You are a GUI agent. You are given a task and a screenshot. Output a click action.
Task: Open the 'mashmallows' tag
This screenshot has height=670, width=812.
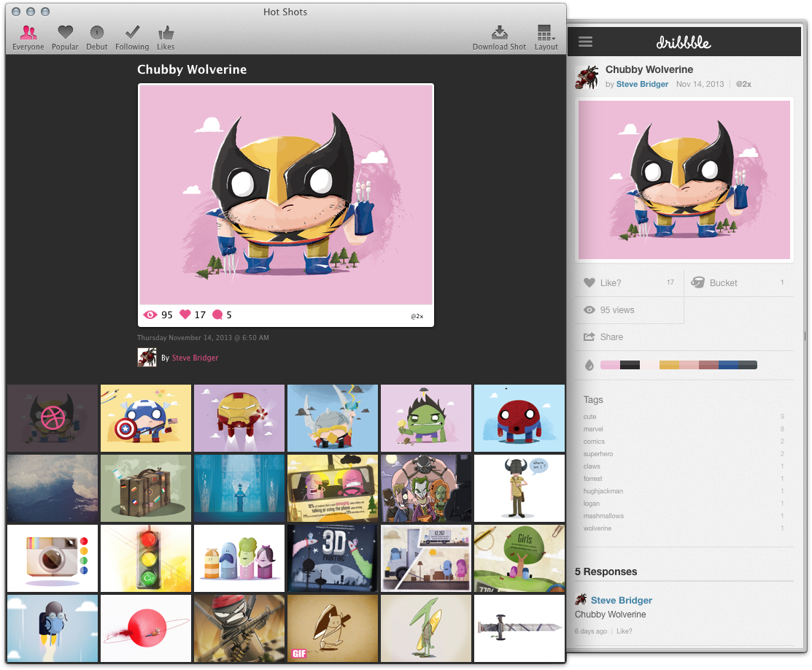[x=603, y=516]
